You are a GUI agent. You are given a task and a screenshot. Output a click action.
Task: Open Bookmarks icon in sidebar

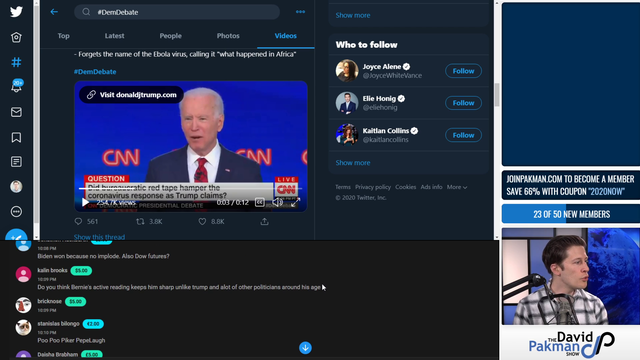tap(16, 137)
